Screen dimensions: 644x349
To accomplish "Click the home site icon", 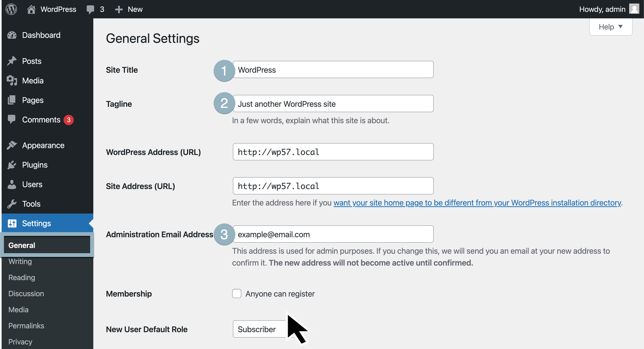I will pos(31,9).
